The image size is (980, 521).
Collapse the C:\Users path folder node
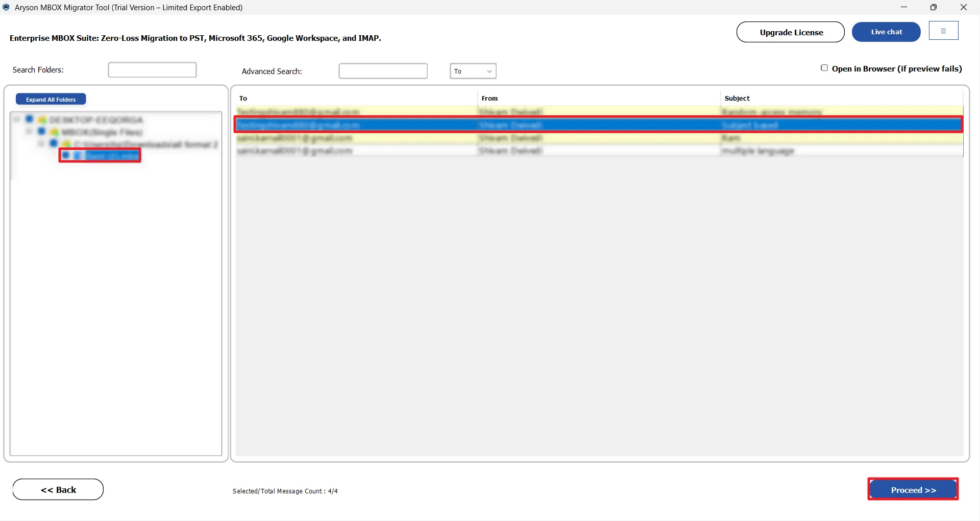click(x=41, y=144)
